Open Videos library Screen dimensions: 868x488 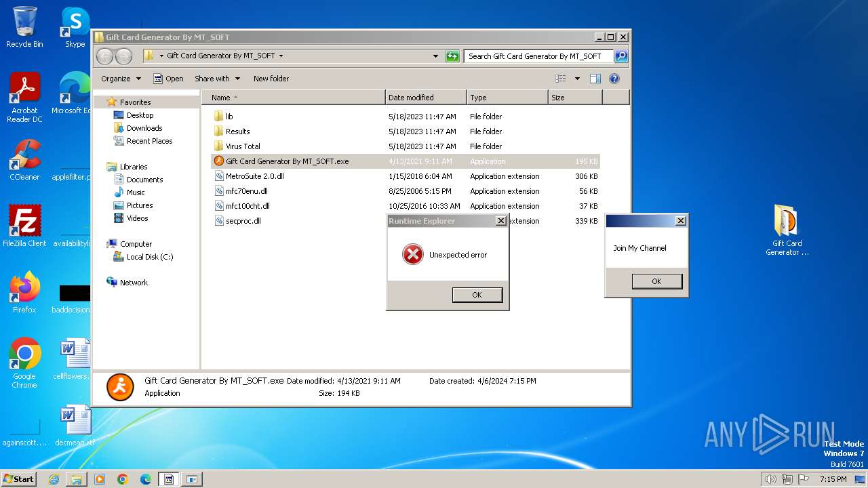137,218
